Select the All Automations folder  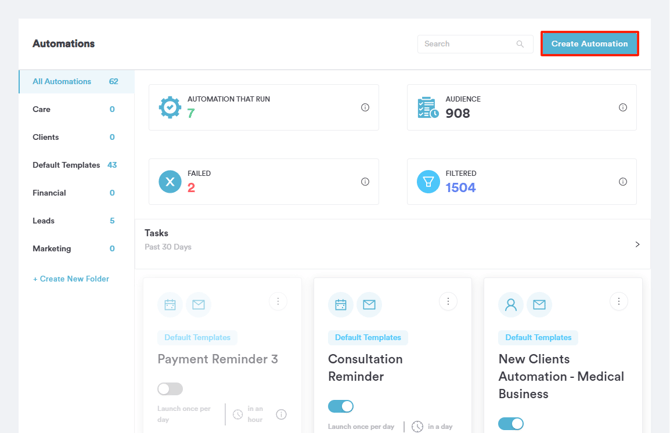76,81
